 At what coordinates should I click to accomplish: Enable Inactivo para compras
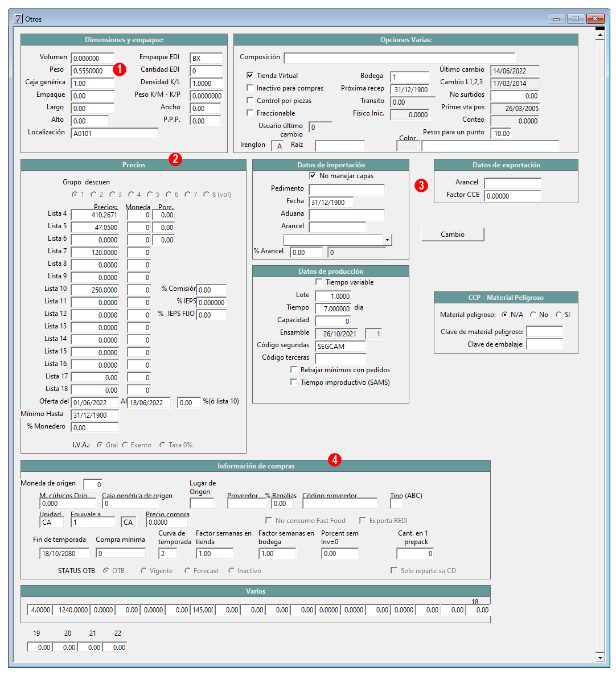point(250,88)
